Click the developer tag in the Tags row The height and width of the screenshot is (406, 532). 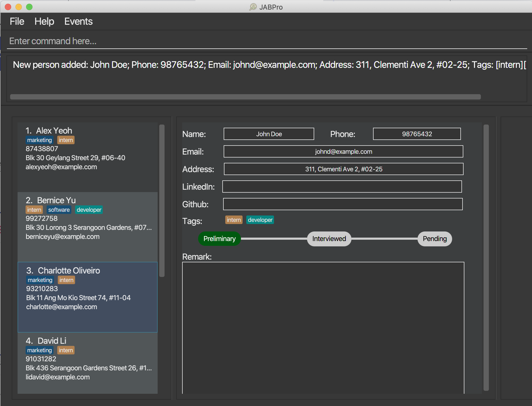pos(260,220)
